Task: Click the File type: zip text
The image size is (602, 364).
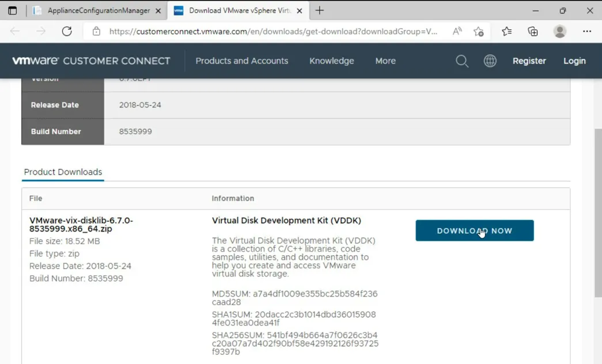Action: pos(55,253)
